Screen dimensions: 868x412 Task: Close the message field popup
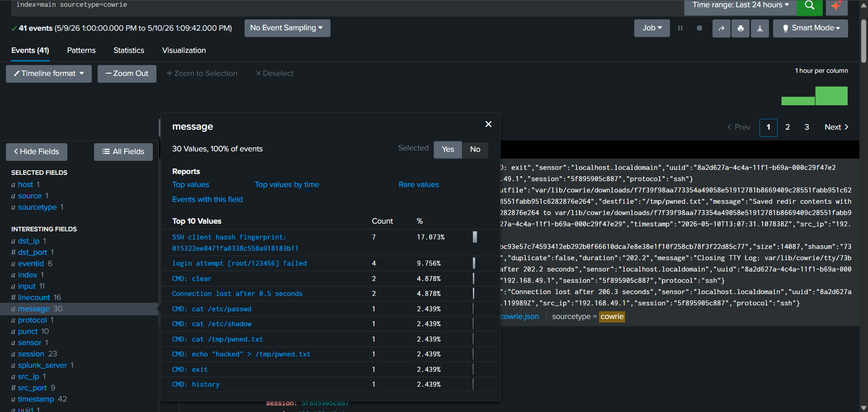488,124
